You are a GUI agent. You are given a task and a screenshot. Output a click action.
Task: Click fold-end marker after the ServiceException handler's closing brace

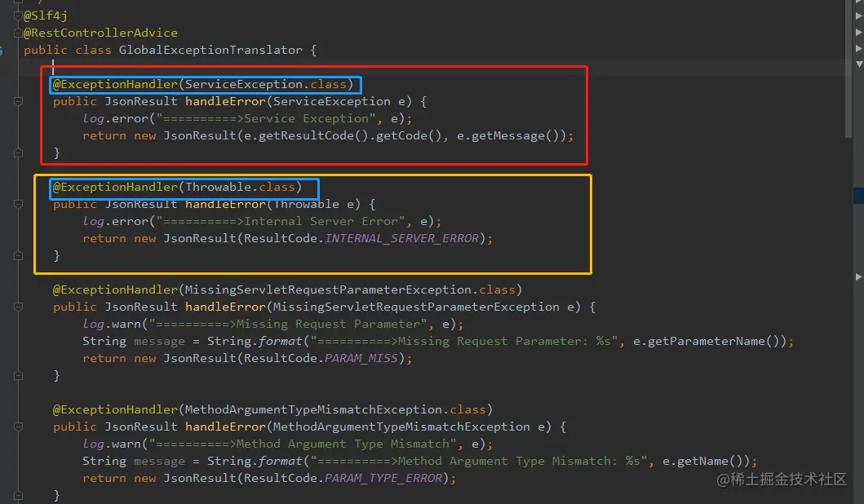[x=18, y=153]
